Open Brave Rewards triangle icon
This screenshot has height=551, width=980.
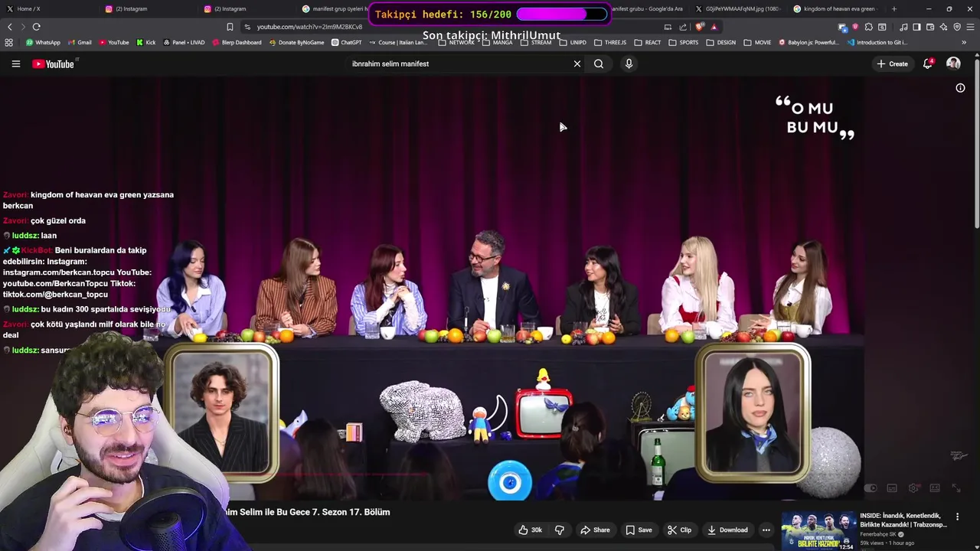tap(715, 27)
